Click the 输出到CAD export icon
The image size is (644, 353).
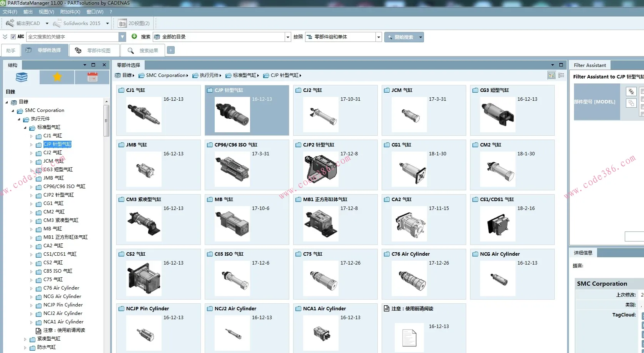[10, 23]
